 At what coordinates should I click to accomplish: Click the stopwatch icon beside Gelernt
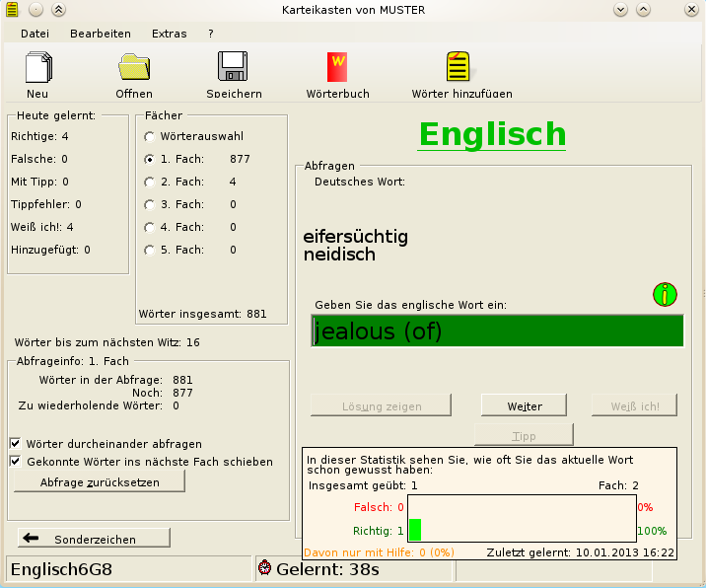click(264, 567)
